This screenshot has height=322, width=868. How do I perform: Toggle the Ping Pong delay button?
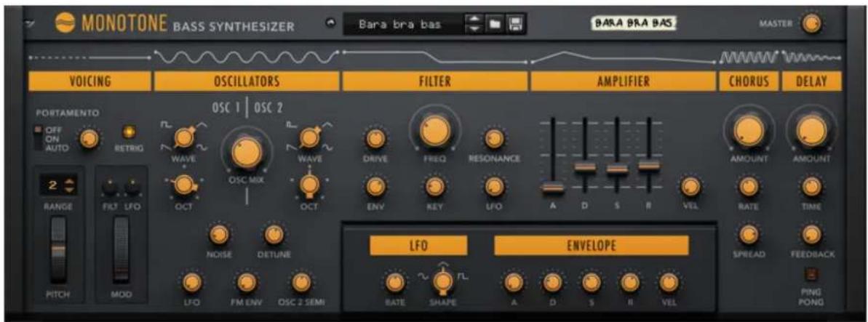tap(811, 275)
